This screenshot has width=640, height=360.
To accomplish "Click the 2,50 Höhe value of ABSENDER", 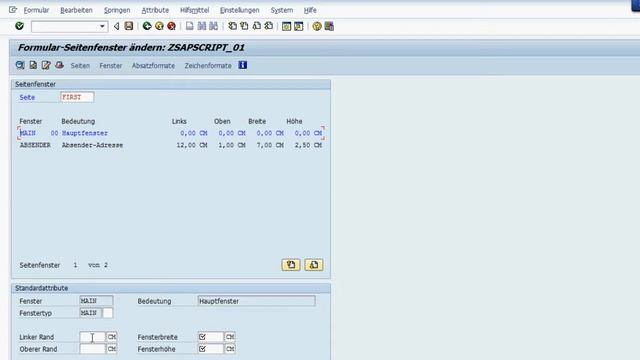I will click(x=302, y=145).
